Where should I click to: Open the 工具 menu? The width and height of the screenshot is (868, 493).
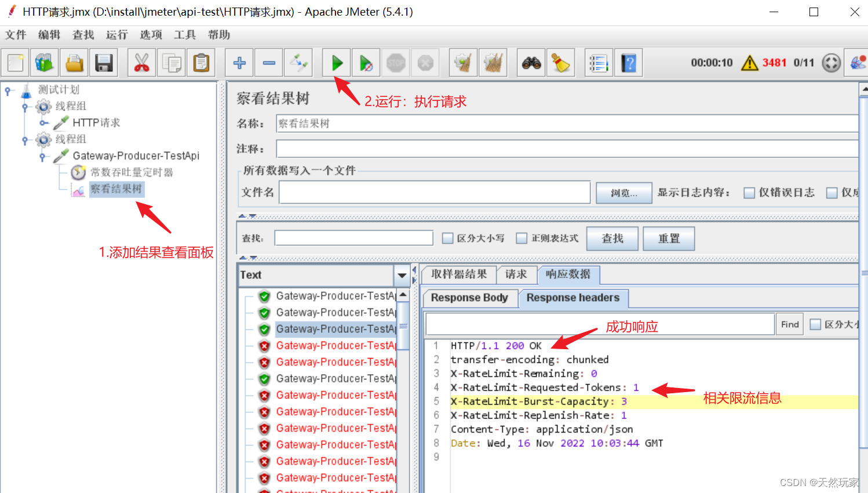[185, 35]
